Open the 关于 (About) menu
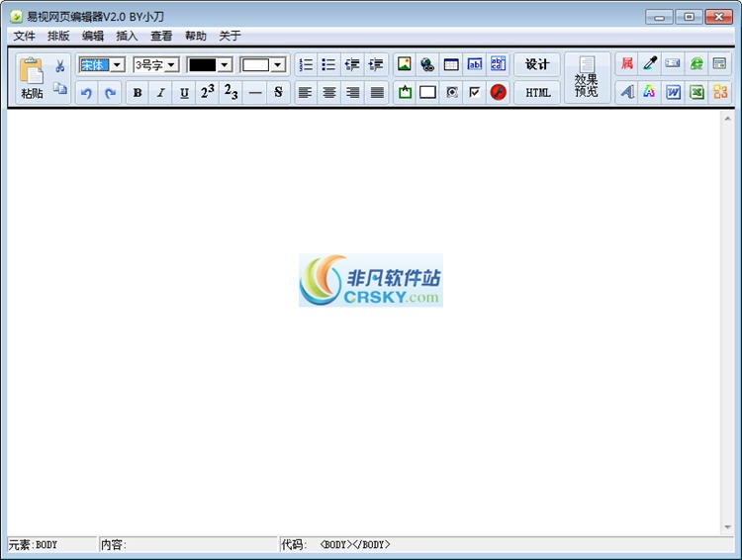Image resolution: width=742 pixels, height=560 pixels. pos(230,36)
